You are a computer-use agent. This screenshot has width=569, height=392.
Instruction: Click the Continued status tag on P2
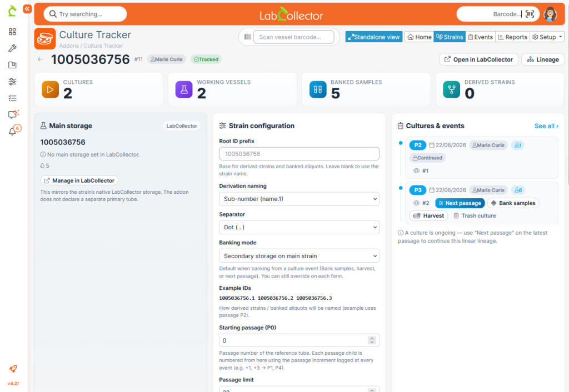coord(427,158)
